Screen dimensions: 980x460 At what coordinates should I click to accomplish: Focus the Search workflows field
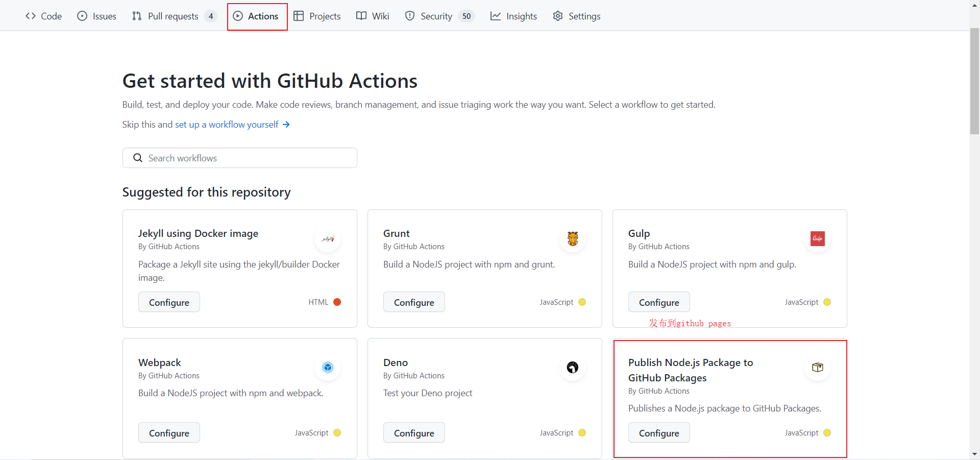pos(240,158)
